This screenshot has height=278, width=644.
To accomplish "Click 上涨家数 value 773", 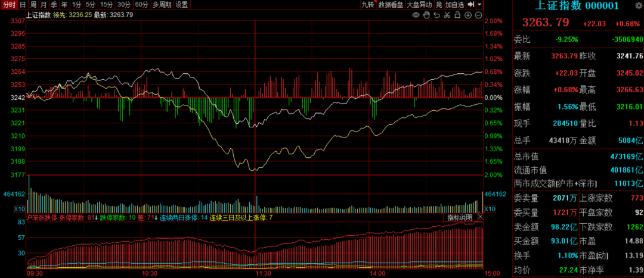I will (x=637, y=198).
